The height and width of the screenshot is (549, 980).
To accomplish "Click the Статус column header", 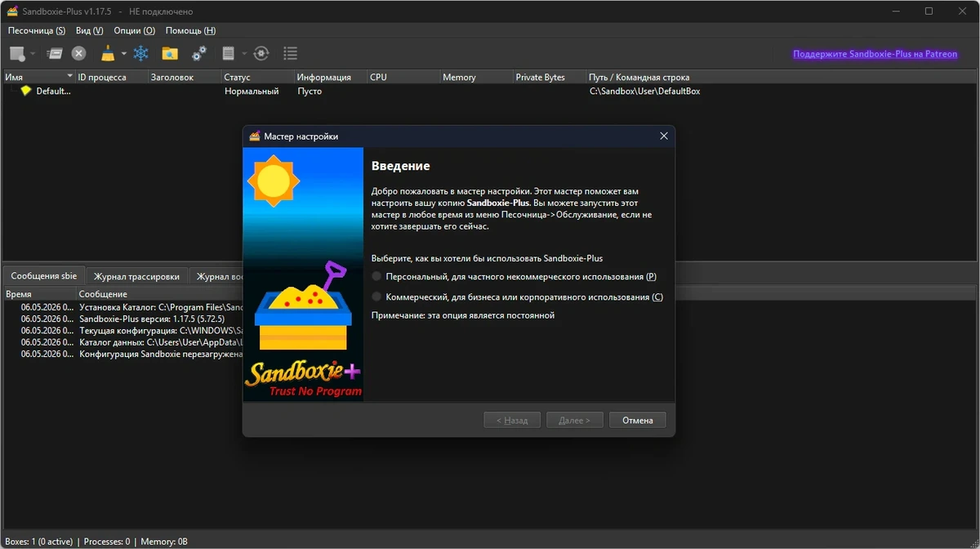I will pyautogui.click(x=257, y=77).
